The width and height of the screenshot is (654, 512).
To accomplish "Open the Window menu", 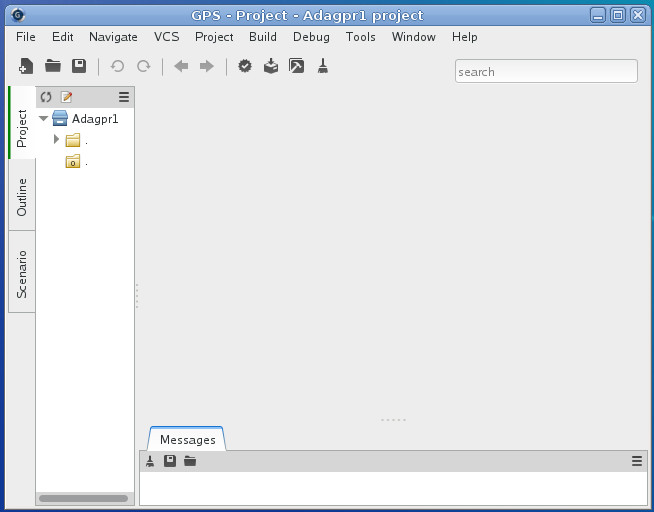I will coord(413,37).
